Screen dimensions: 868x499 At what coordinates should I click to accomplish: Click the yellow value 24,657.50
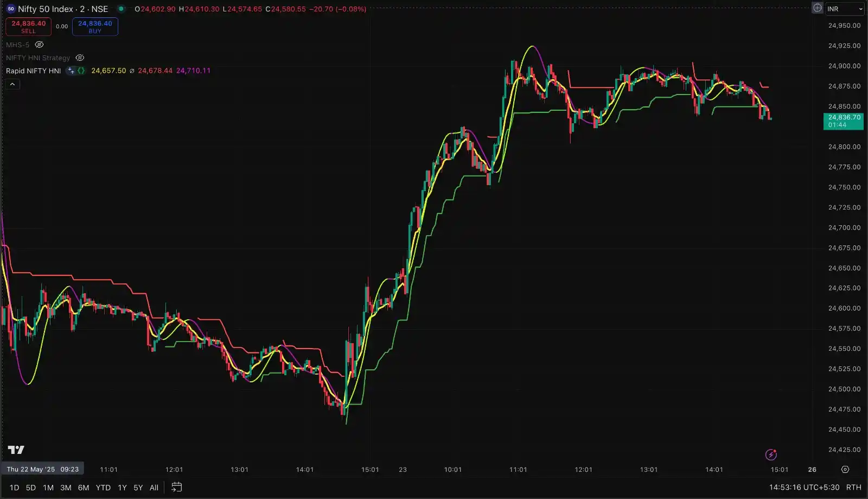coord(108,71)
